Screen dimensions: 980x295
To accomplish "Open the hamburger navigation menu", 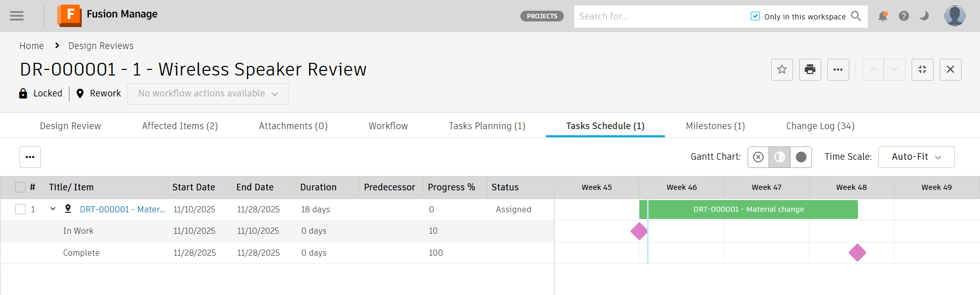I will [17, 16].
